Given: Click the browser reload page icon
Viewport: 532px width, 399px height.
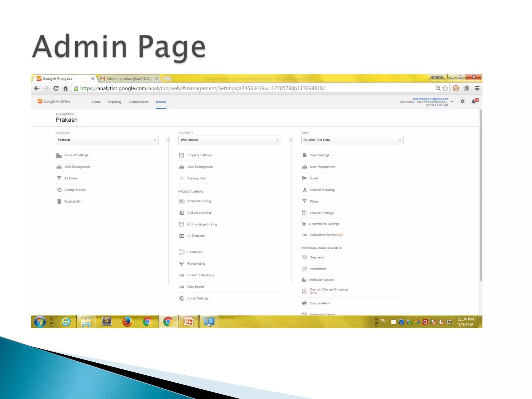Looking at the screenshot, I should point(56,88).
